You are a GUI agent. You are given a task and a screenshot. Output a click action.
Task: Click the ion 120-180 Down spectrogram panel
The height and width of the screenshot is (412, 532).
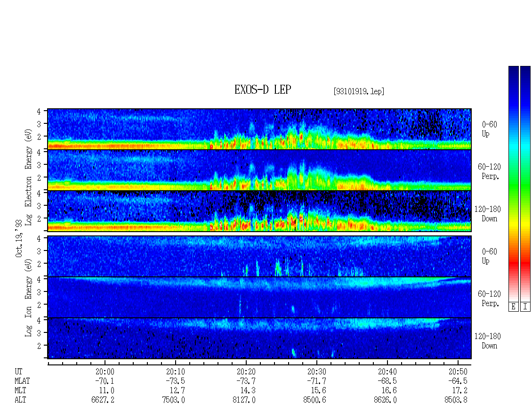click(x=259, y=339)
